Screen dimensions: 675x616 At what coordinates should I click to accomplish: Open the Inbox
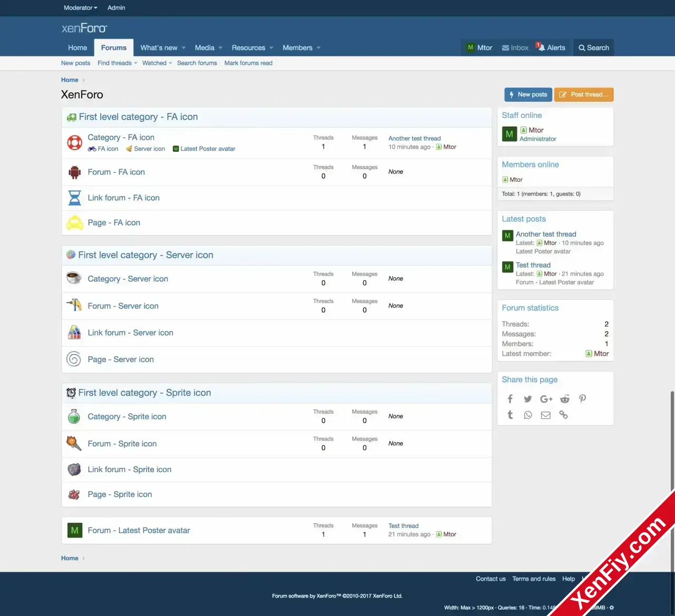pos(515,48)
